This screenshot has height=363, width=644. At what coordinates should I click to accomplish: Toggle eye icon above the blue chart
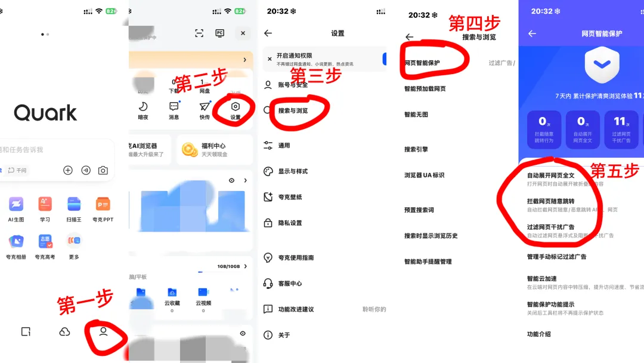click(x=231, y=180)
